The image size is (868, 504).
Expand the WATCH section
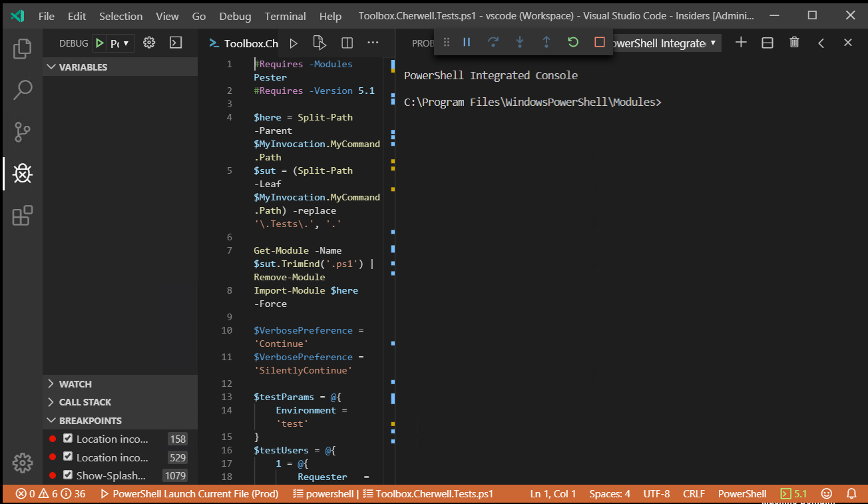pyautogui.click(x=75, y=384)
